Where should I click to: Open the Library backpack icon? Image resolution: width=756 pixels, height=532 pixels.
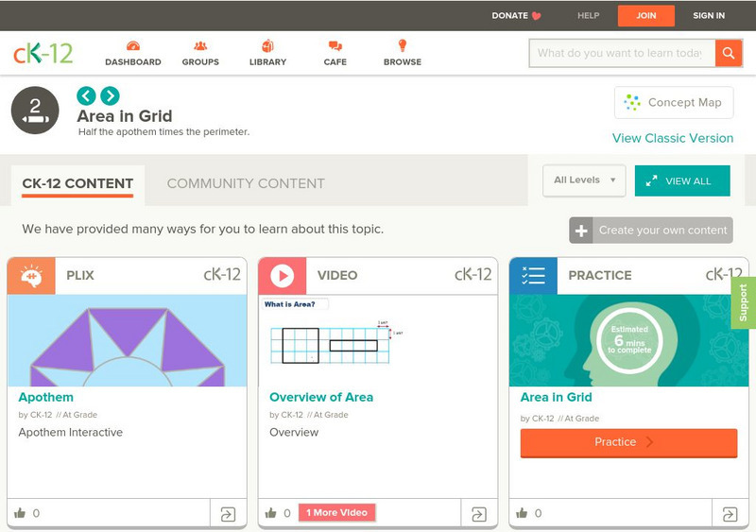(x=267, y=45)
